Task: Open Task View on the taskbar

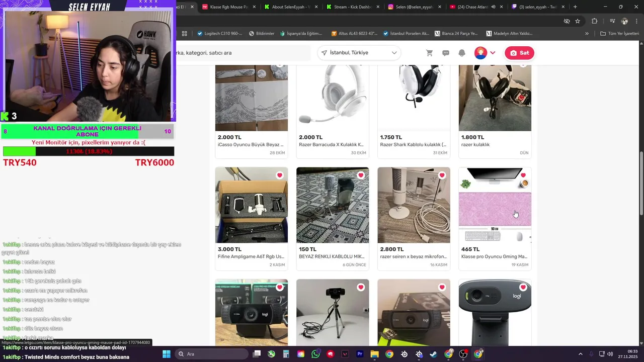Action: (257, 354)
